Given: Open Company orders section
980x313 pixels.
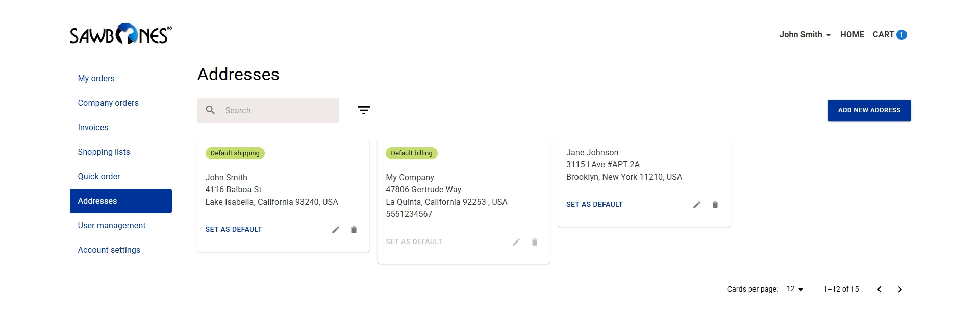Looking at the screenshot, I should (x=108, y=103).
